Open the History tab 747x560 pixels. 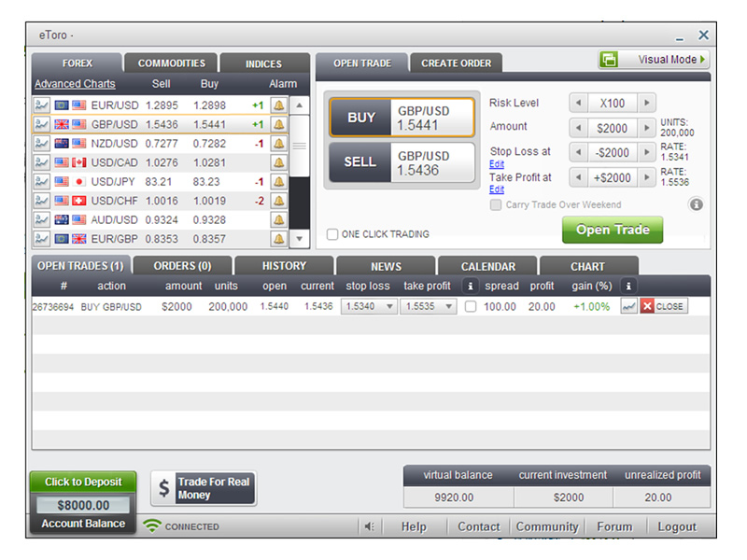point(285,266)
